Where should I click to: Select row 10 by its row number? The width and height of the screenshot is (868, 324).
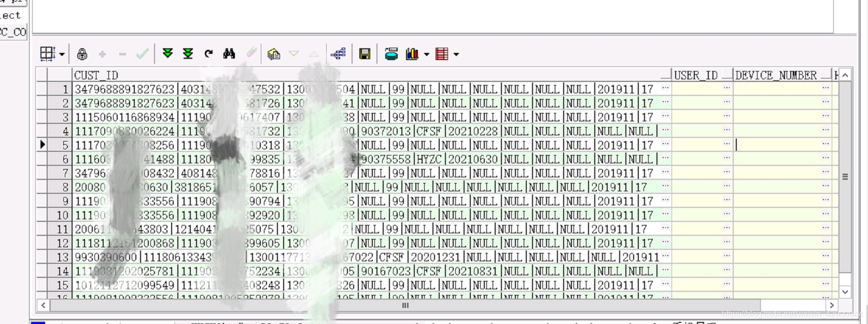tap(59, 215)
